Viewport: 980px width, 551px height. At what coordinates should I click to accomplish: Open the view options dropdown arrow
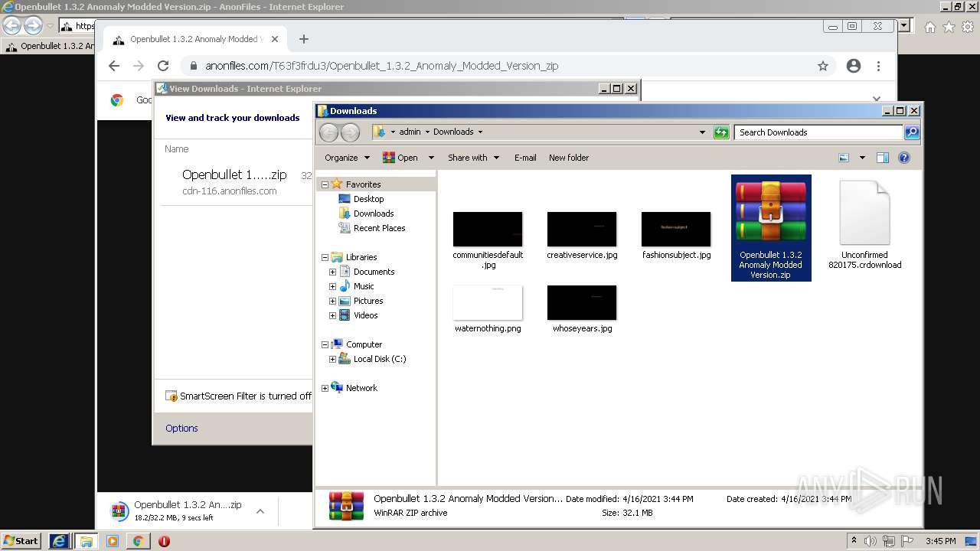(x=862, y=158)
